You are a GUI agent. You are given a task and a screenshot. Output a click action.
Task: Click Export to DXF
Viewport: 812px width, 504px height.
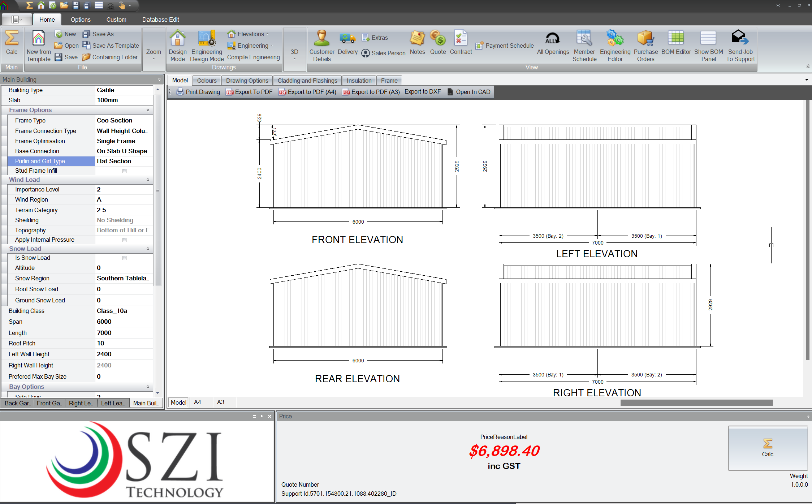(x=423, y=92)
